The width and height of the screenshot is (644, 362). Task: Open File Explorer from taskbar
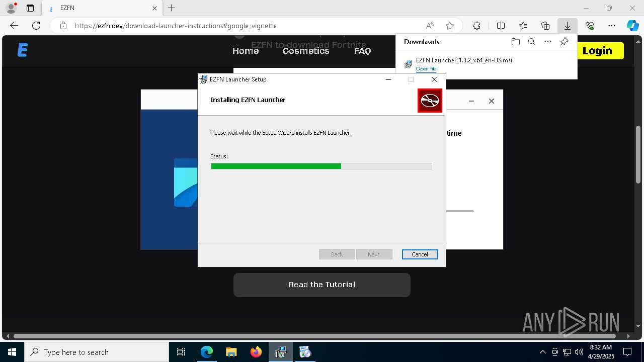[231, 352]
